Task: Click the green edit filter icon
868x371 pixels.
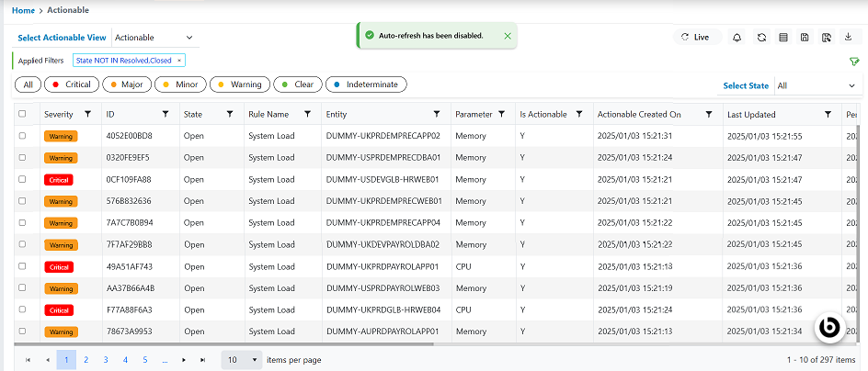Action: [854, 61]
